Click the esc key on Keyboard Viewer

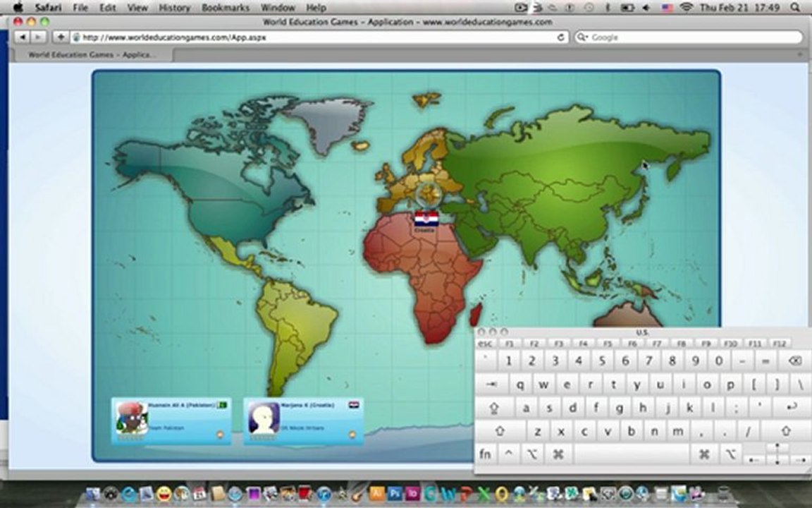point(485,343)
